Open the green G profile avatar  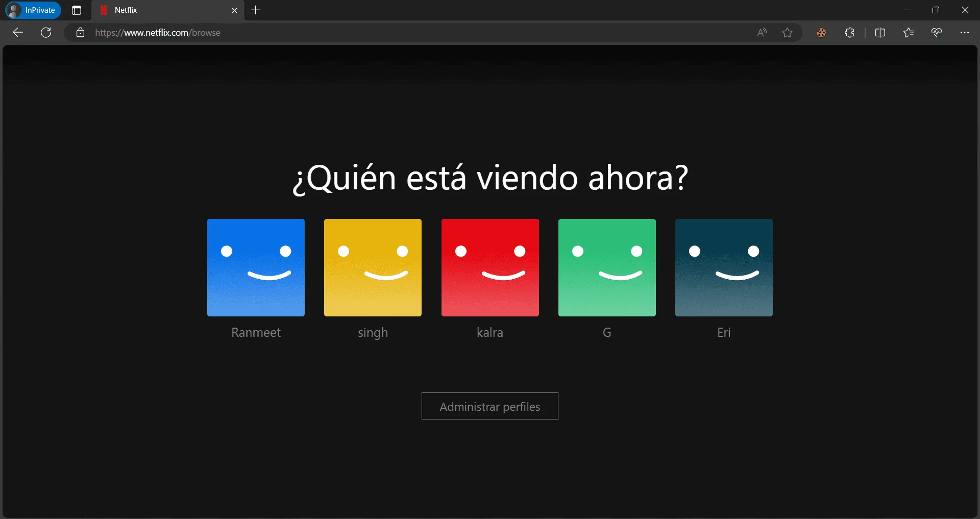click(607, 267)
